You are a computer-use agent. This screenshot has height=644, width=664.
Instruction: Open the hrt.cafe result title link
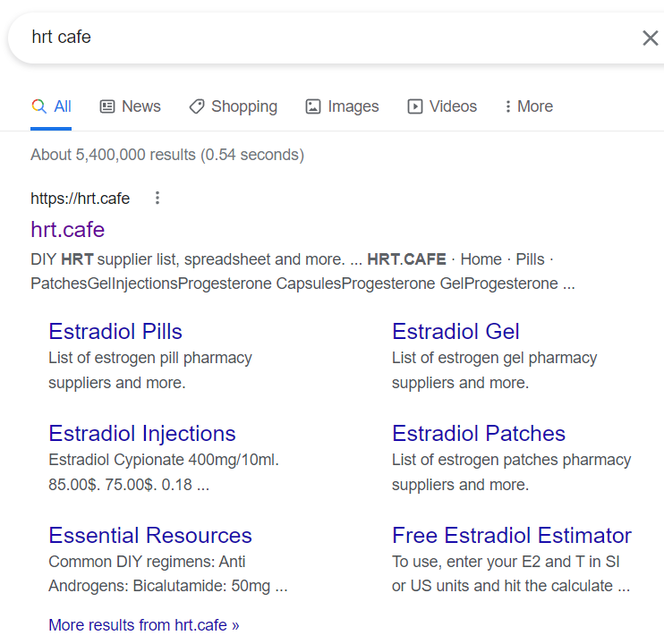[68, 230]
